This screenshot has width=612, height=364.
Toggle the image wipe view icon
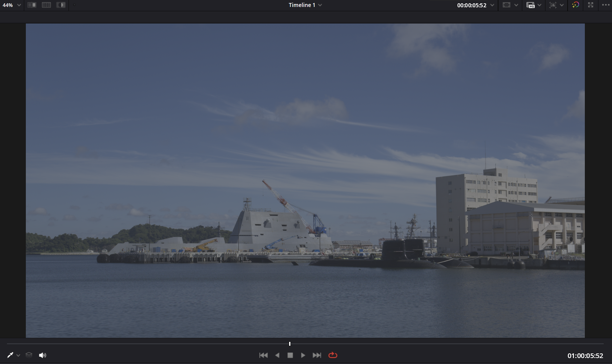32,5
